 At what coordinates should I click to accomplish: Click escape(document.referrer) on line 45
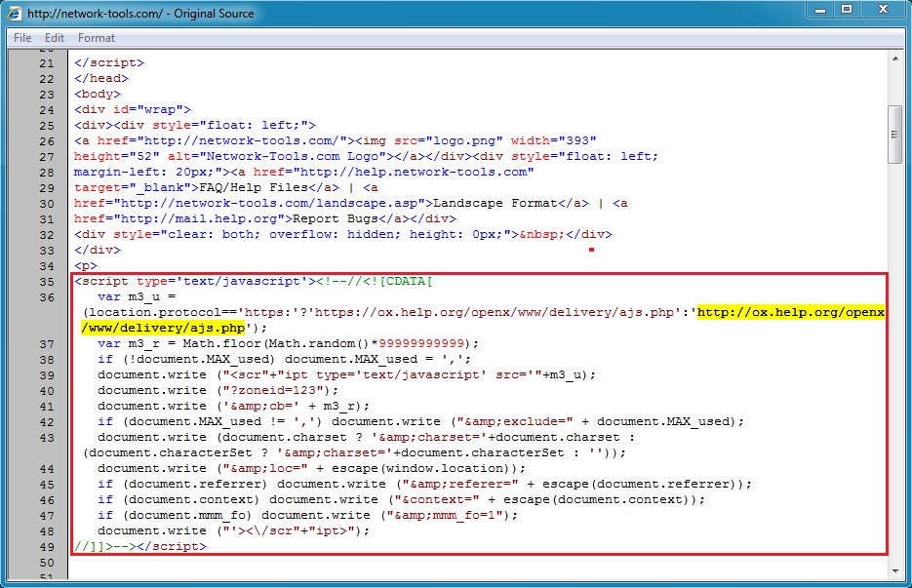[x=642, y=485]
